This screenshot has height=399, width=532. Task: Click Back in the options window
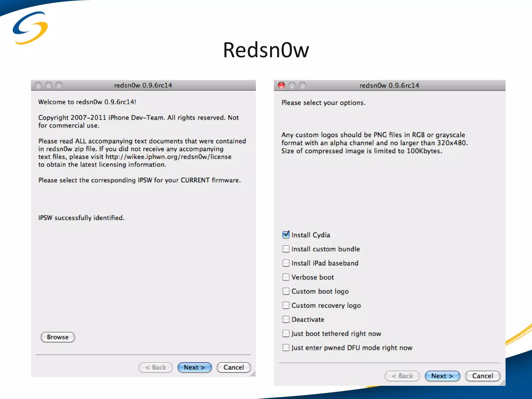tap(402, 376)
